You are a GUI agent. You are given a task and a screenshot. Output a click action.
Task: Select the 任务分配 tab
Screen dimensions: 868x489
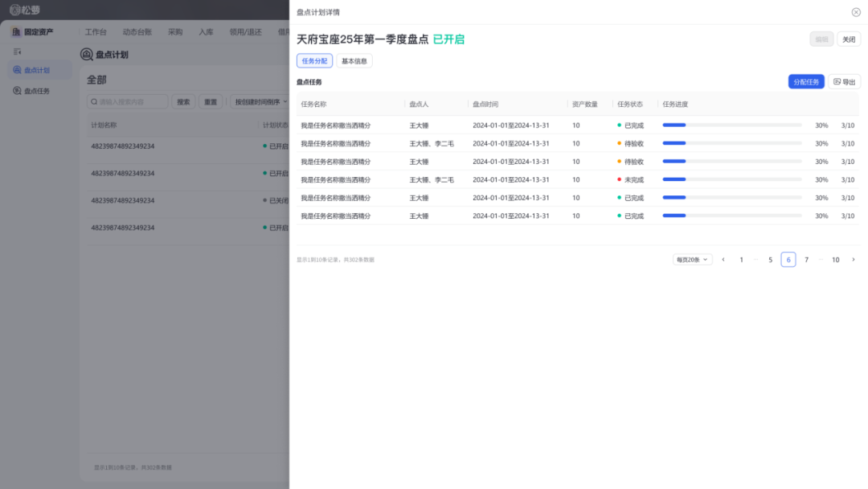314,61
